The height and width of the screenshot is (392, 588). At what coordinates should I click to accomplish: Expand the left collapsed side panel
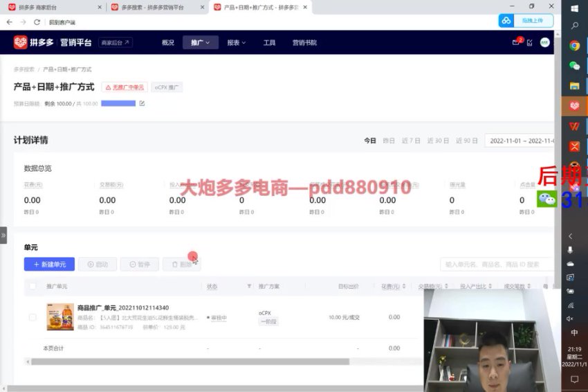3,235
